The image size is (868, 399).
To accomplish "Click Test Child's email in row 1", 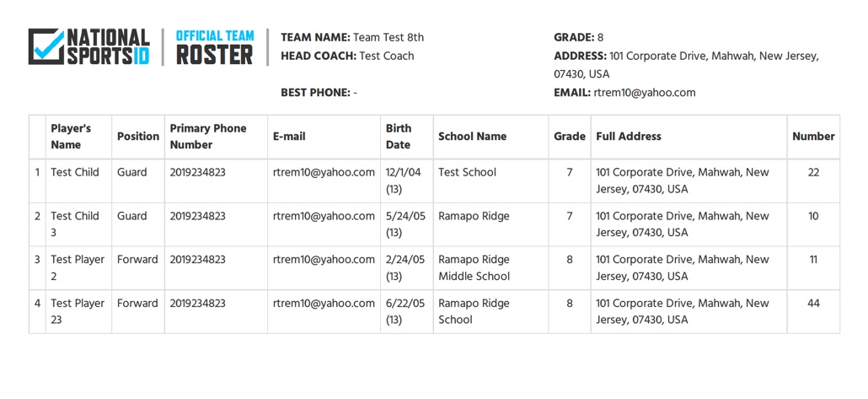I will pyautogui.click(x=324, y=172).
